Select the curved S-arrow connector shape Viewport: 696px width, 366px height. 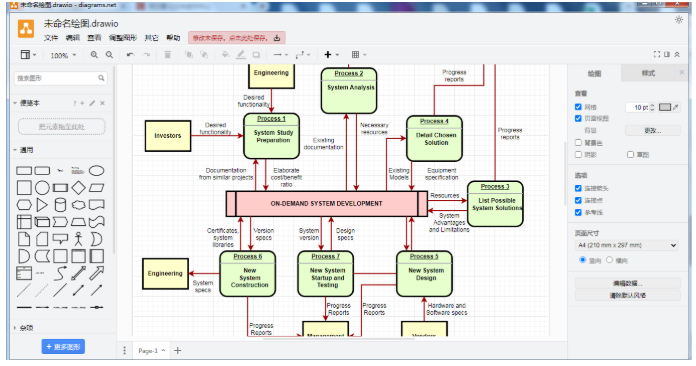tap(60, 273)
